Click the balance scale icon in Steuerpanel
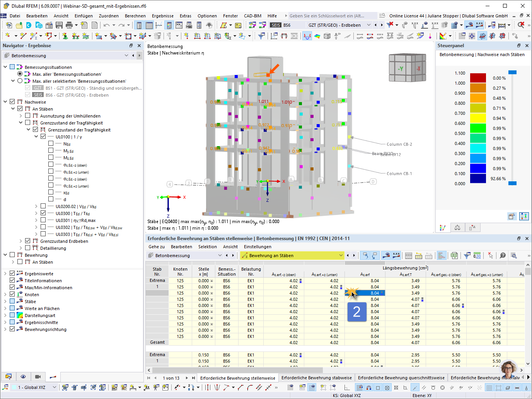This screenshot has height=399, width=532. point(457,228)
